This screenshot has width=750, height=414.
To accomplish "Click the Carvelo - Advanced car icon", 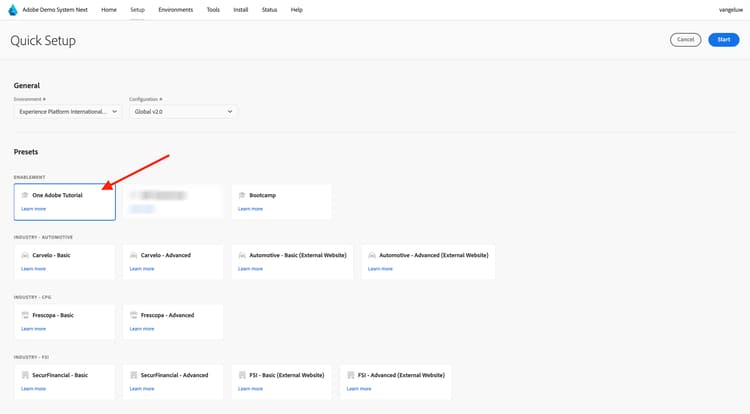I will pyautogui.click(x=133, y=255).
